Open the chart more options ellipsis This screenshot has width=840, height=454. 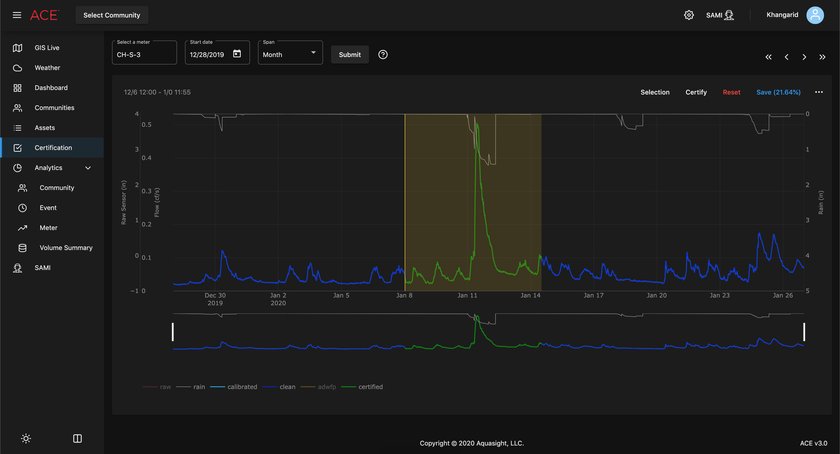(x=819, y=92)
